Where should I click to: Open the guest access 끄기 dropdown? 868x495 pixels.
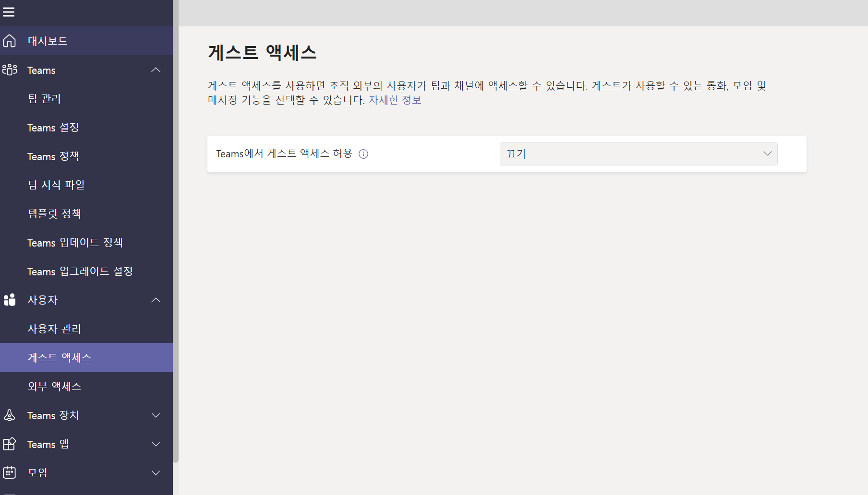(639, 154)
